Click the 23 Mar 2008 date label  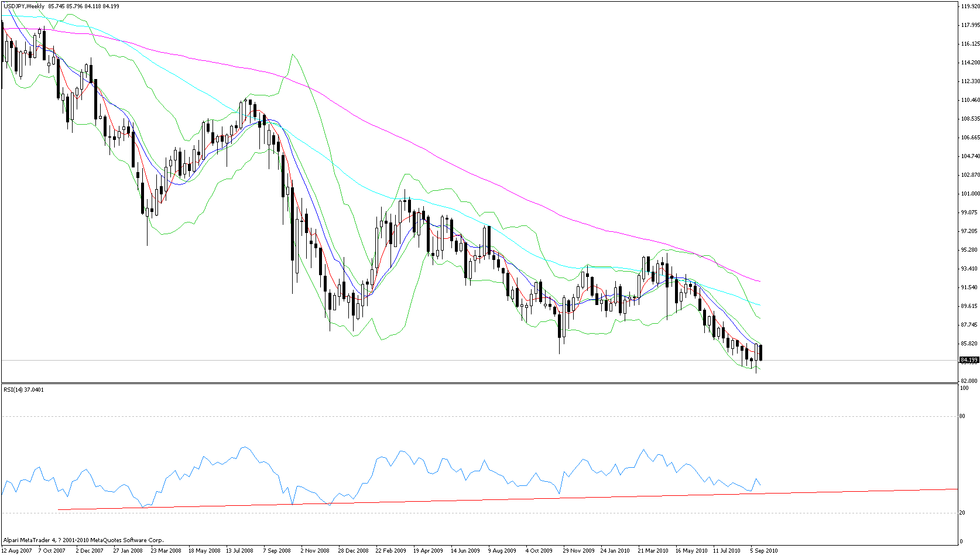166,550
